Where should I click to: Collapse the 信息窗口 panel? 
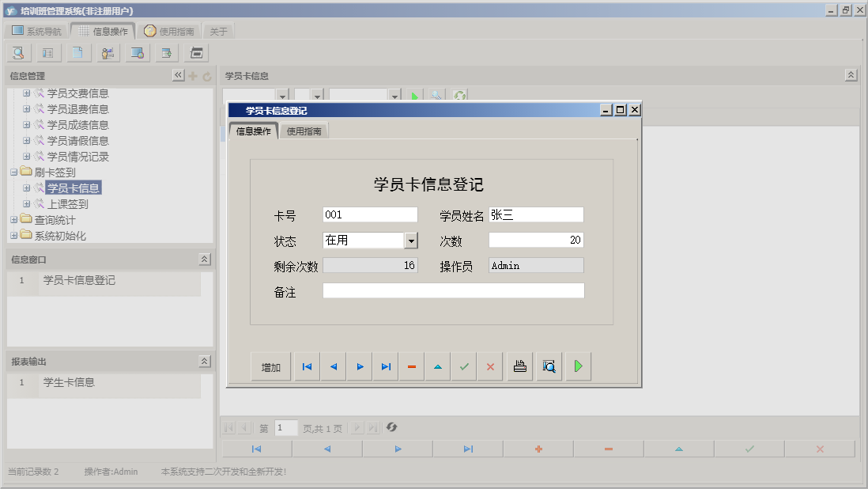204,259
